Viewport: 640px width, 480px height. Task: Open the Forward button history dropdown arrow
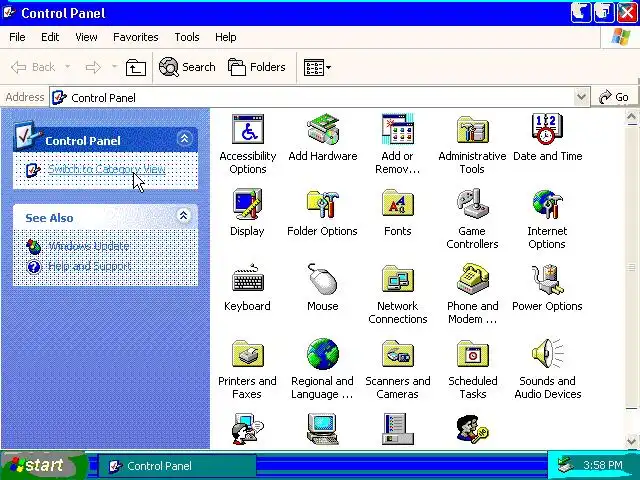114,67
